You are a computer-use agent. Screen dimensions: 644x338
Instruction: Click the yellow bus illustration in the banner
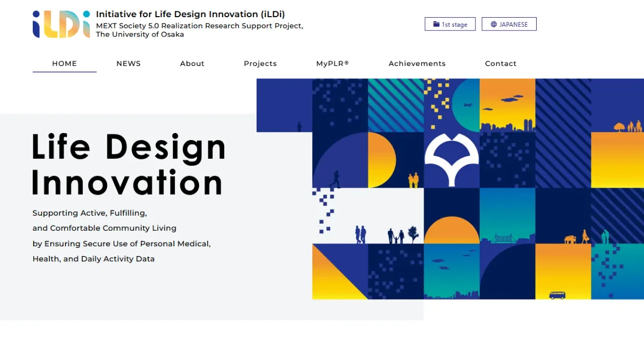coord(557,295)
